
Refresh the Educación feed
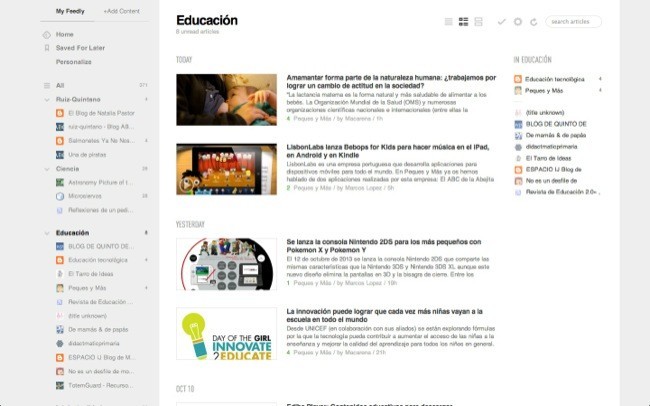[x=533, y=21]
